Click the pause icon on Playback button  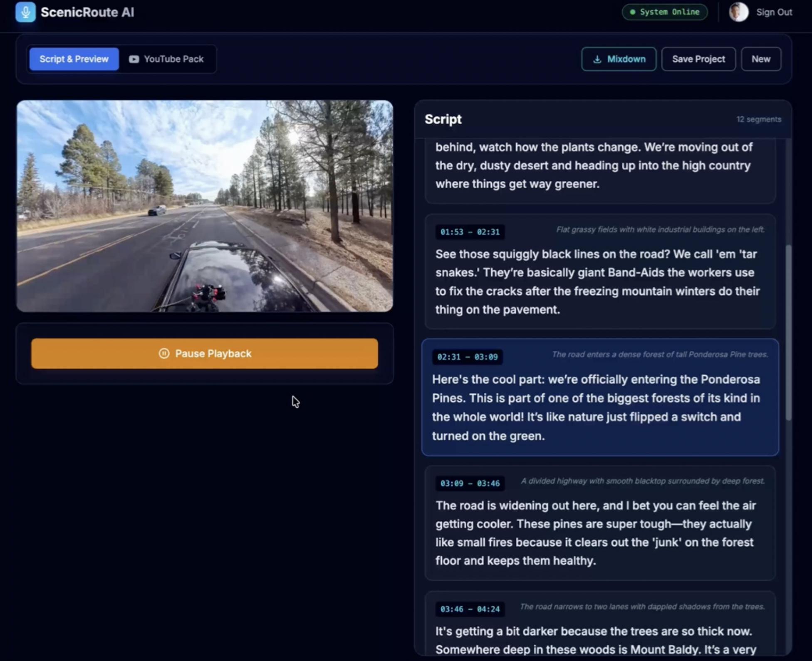point(164,353)
